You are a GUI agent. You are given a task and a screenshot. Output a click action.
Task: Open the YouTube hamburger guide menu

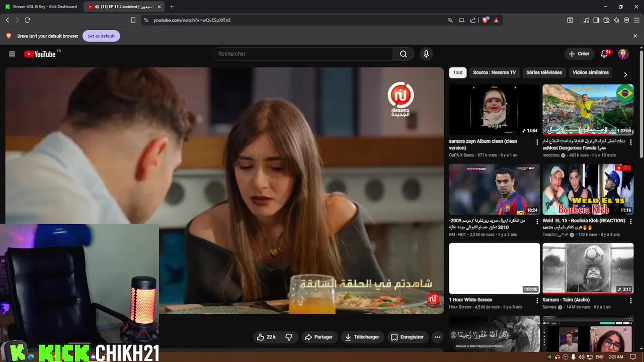(x=12, y=54)
